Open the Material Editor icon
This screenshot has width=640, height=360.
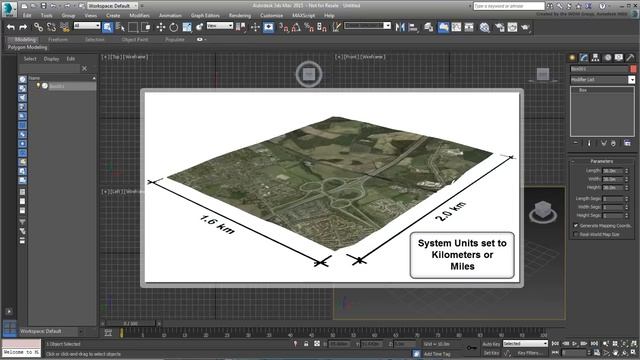484,27
